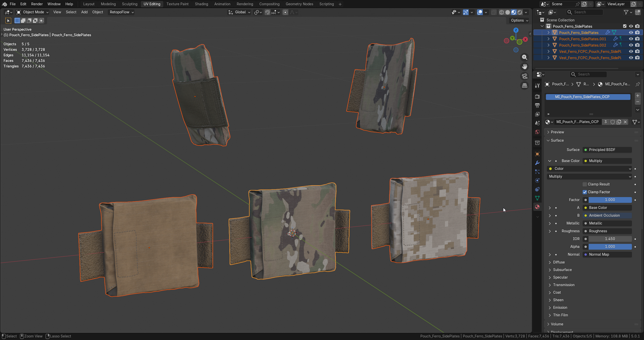Open the Modifiers properties tab (wrench icon)
The image size is (644, 340).
click(537, 163)
